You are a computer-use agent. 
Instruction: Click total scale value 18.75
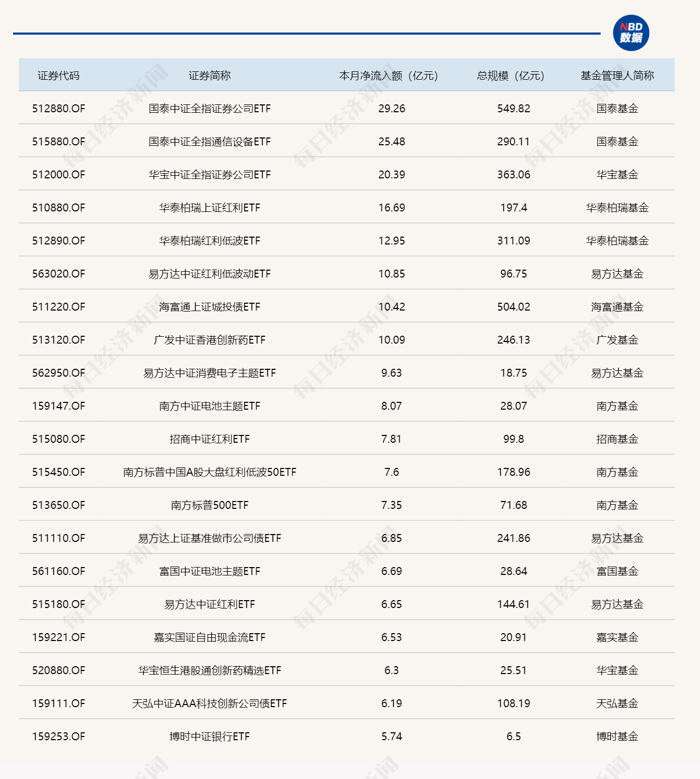pos(514,373)
